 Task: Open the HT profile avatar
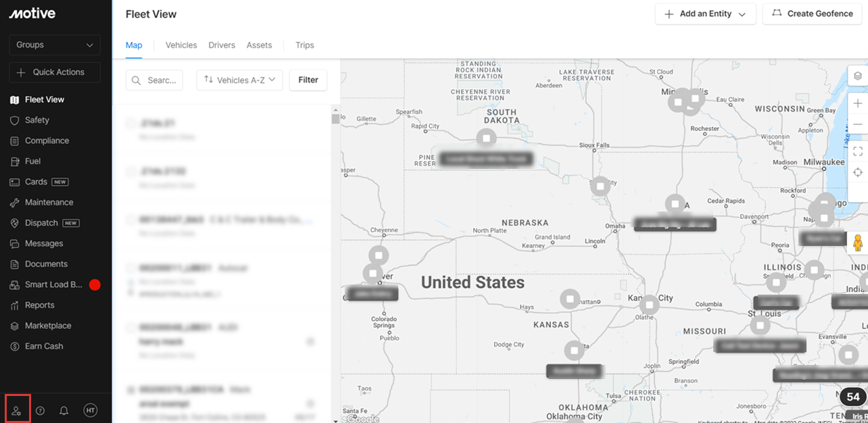point(91,410)
